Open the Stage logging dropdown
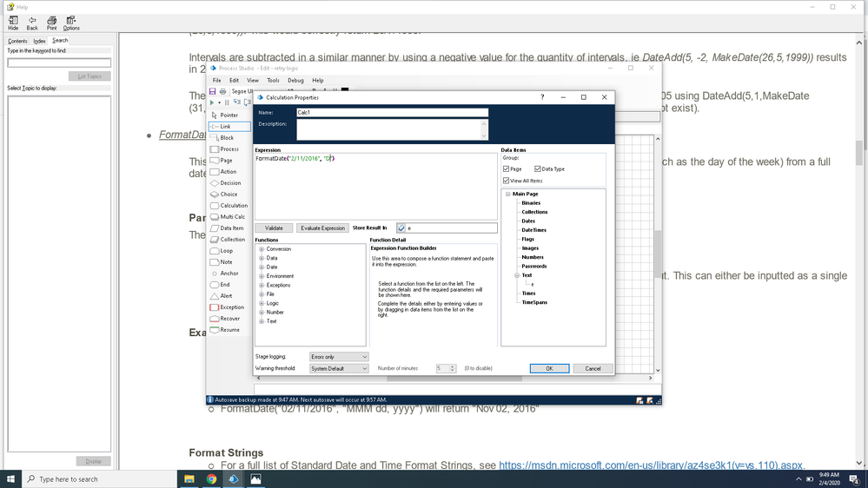Screen dimensions: 868x488 pyautogui.click(x=339, y=357)
